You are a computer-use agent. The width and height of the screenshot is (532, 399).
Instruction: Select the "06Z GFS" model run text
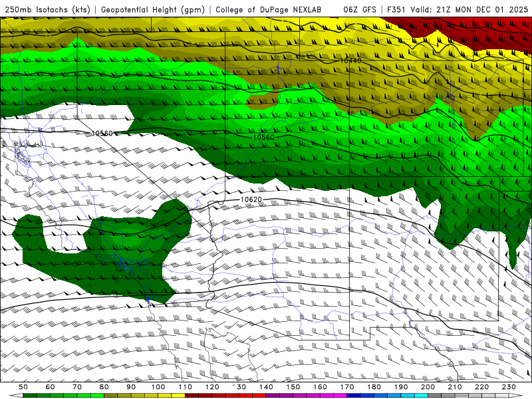pos(360,10)
